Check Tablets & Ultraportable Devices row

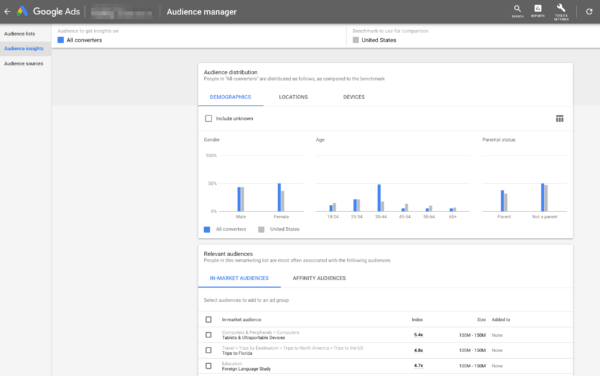coord(209,335)
